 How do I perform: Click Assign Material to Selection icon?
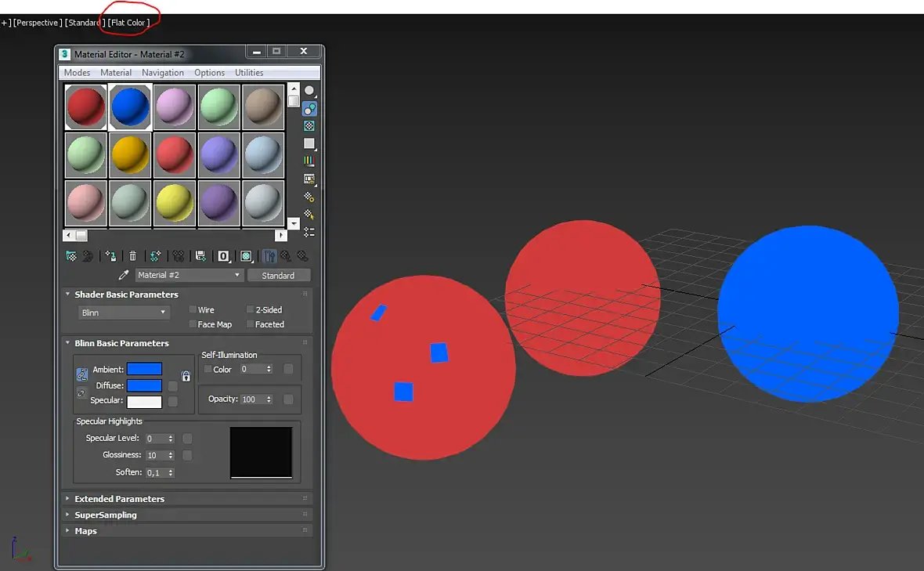click(110, 256)
